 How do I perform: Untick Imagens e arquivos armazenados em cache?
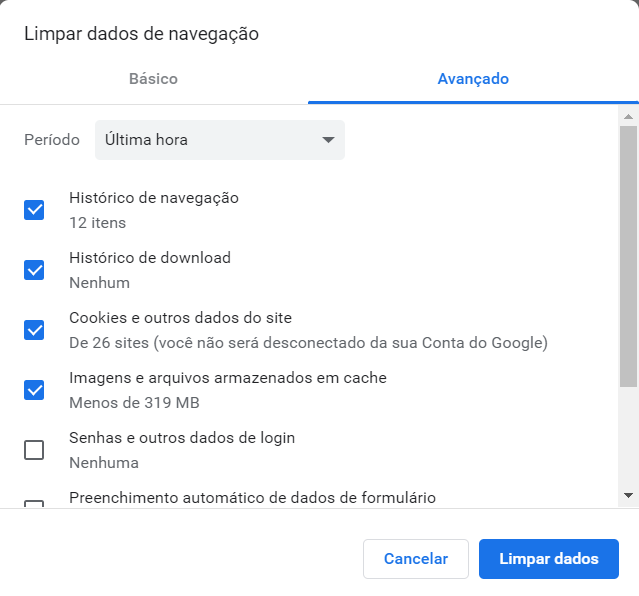coord(34,390)
